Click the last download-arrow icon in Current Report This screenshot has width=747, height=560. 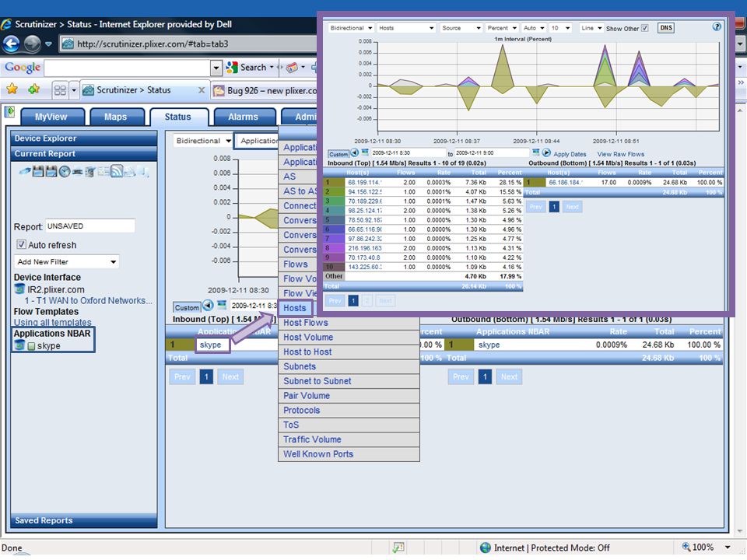[x=144, y=172]
